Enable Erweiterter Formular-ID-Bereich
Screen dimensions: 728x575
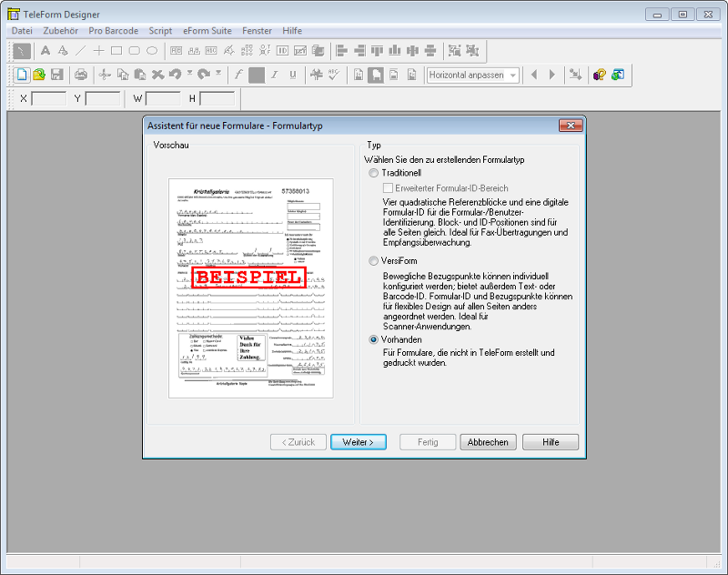pyautogui.click(x=387, y=187)
